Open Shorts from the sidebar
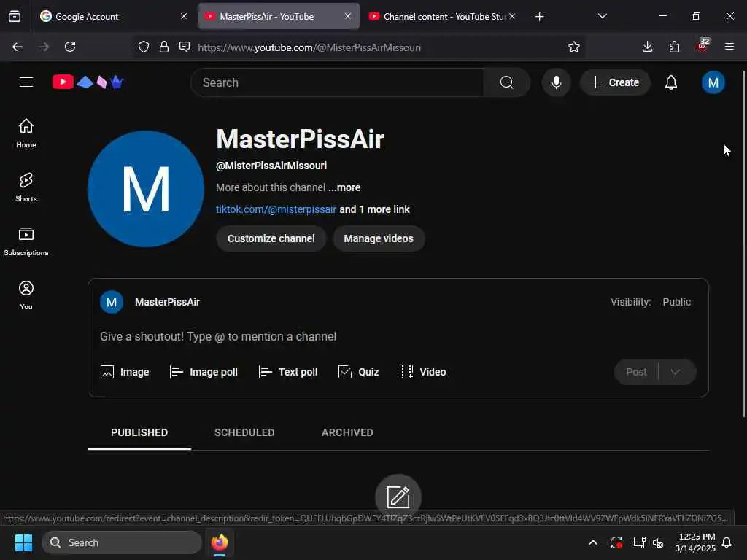 [x=26, y=187]
